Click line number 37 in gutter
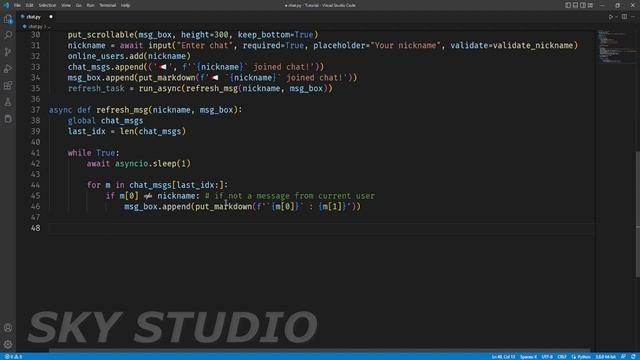Screen dimensions: 640x360 [x=36, y=110]
